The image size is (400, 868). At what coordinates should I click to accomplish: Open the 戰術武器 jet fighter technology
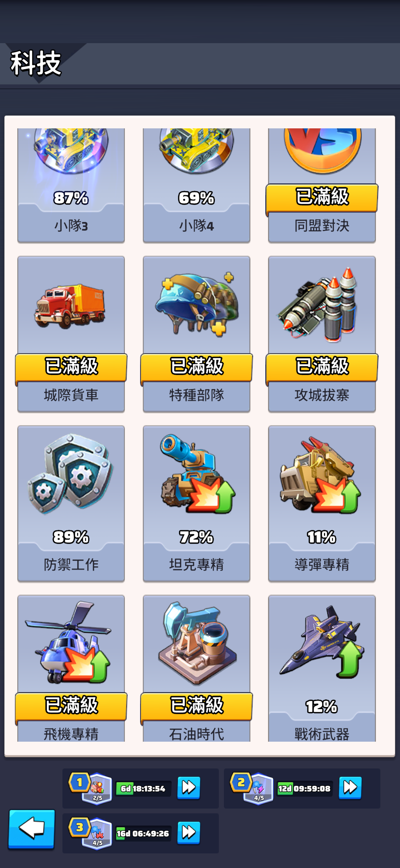pos(322,668)
